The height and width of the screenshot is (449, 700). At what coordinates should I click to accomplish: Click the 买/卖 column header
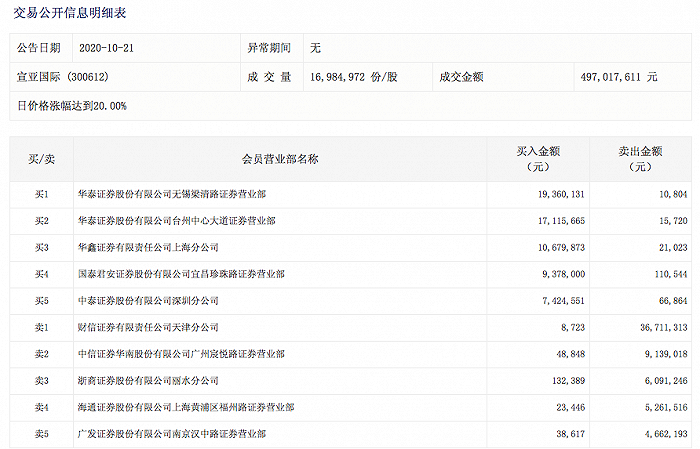[x=42, y=159]
